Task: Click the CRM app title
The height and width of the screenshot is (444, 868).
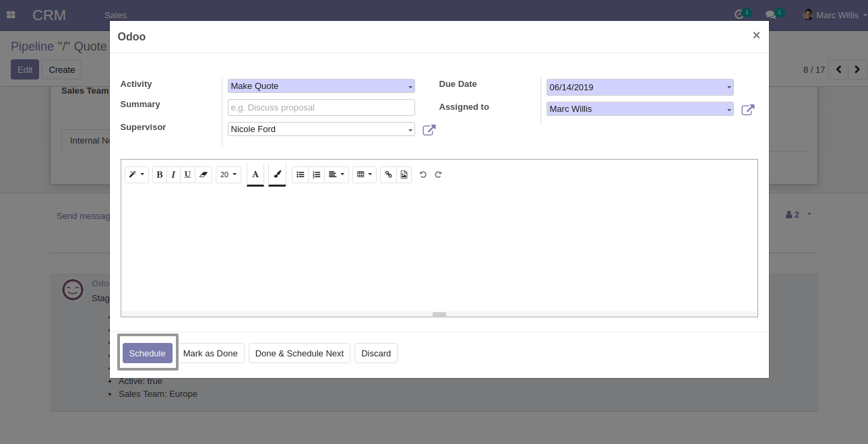Action: click(49, 15)
